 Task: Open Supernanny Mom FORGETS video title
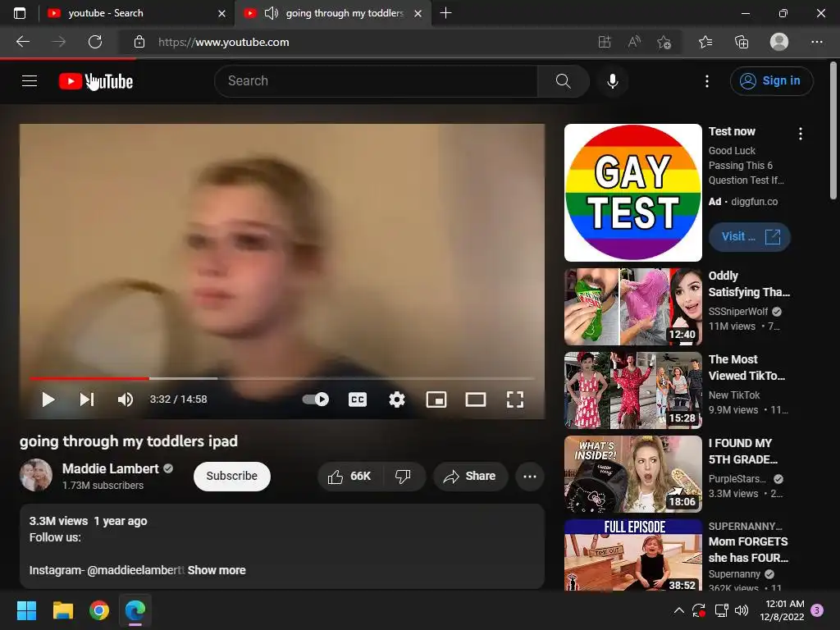click(x=748, y=550)
